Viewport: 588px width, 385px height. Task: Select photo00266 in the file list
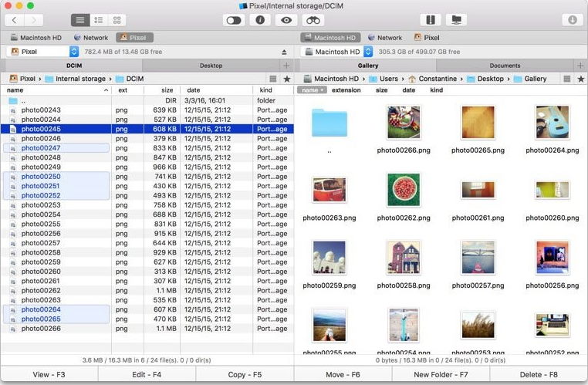147,329
